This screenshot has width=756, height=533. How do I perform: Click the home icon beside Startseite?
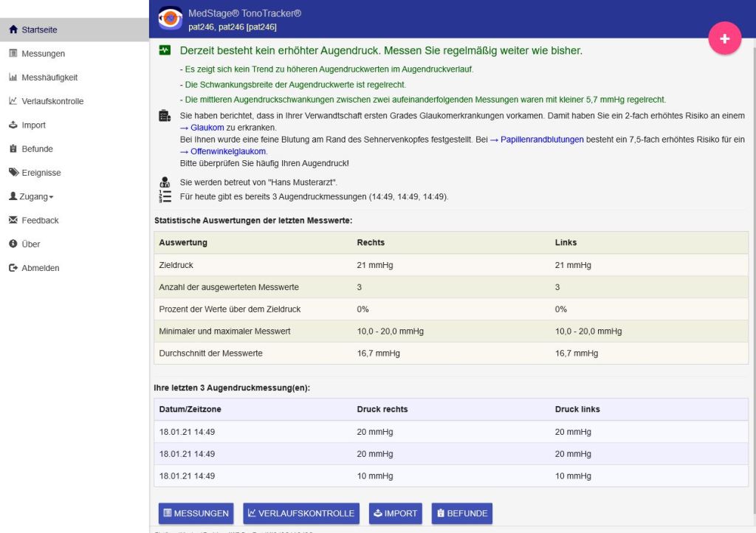13,30
